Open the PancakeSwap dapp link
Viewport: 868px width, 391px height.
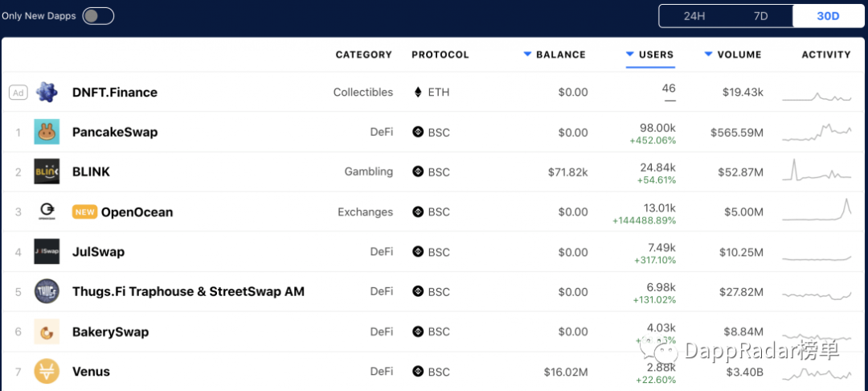tap(115, 132)
